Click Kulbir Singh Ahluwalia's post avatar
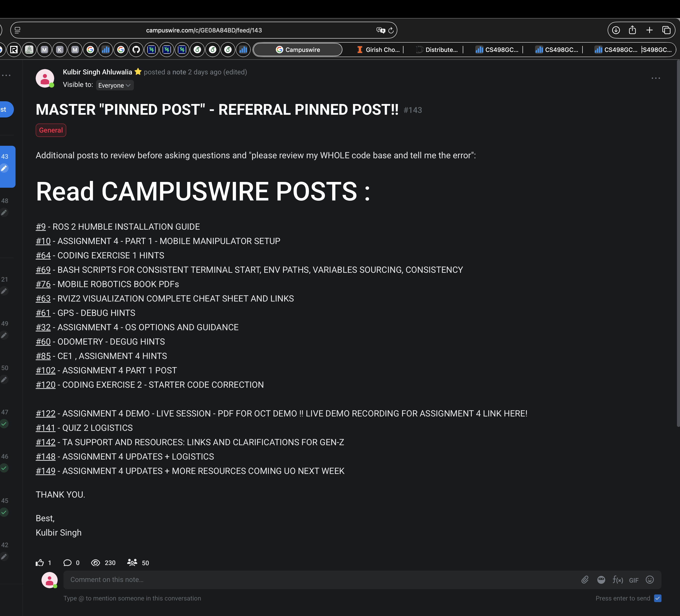Image resolution: width=680 pixels, height=616 pixels. (45, 78)
